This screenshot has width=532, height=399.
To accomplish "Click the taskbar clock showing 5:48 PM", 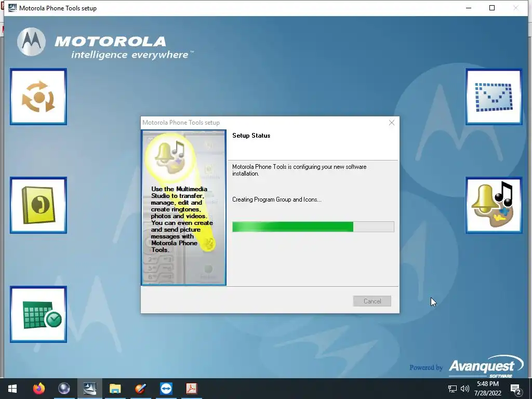I will point(488,389).
